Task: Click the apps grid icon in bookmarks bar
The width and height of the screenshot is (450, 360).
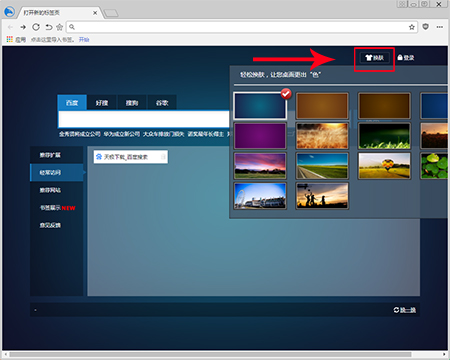Action: 10,39
